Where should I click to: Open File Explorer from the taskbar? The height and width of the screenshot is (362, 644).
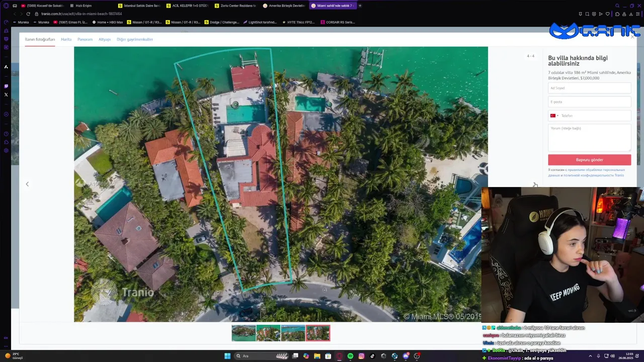click(317, 356)
